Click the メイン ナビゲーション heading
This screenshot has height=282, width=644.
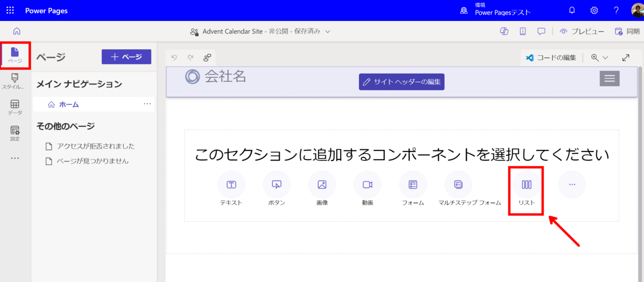tap(79, 84)
